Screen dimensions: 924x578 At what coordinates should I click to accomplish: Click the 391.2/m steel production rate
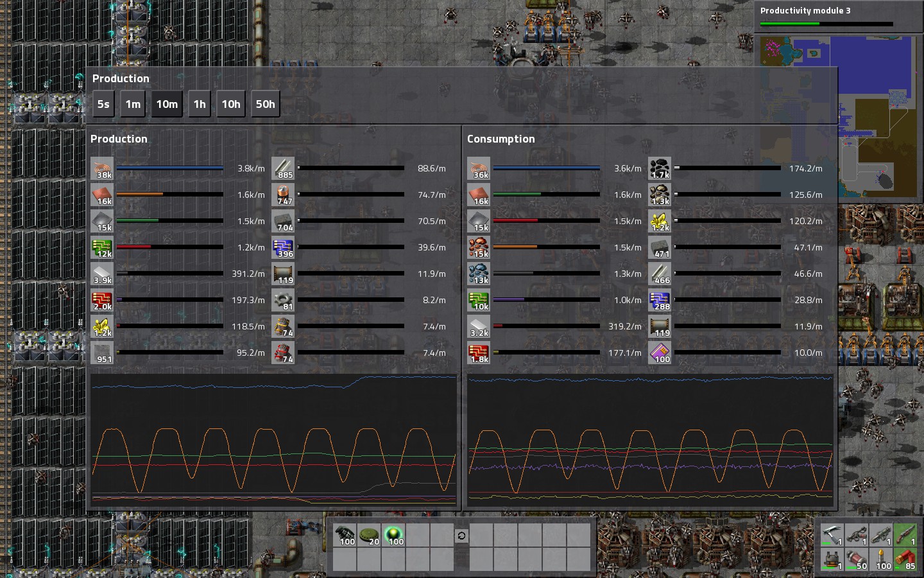click(x=248, y=274)
